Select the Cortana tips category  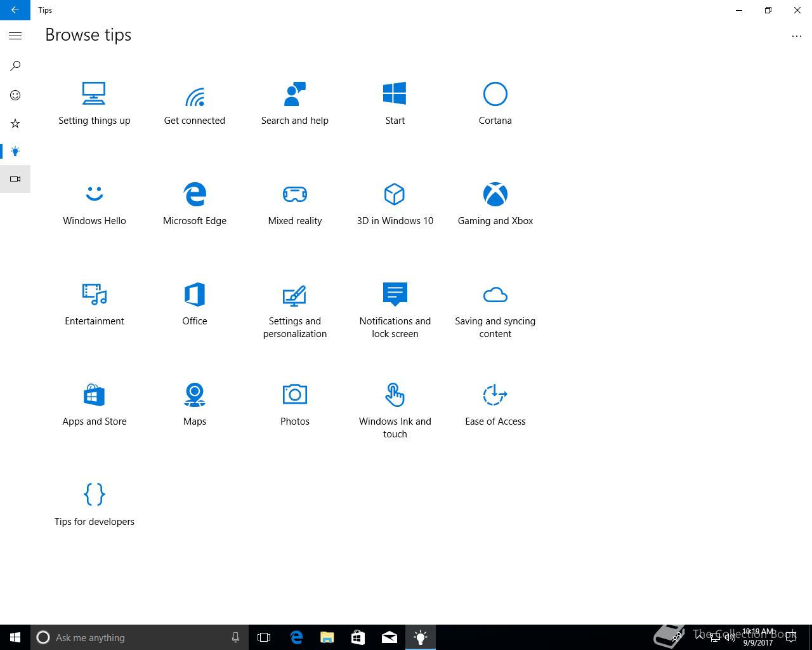[495, 103]
